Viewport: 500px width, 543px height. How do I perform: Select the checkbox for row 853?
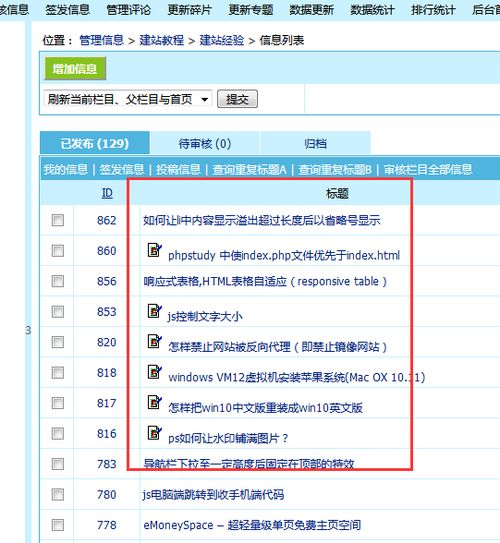58,311
